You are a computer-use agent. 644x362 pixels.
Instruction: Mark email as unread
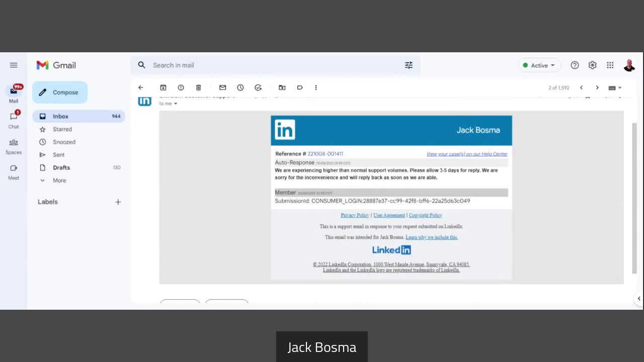[x=223, y=87]
